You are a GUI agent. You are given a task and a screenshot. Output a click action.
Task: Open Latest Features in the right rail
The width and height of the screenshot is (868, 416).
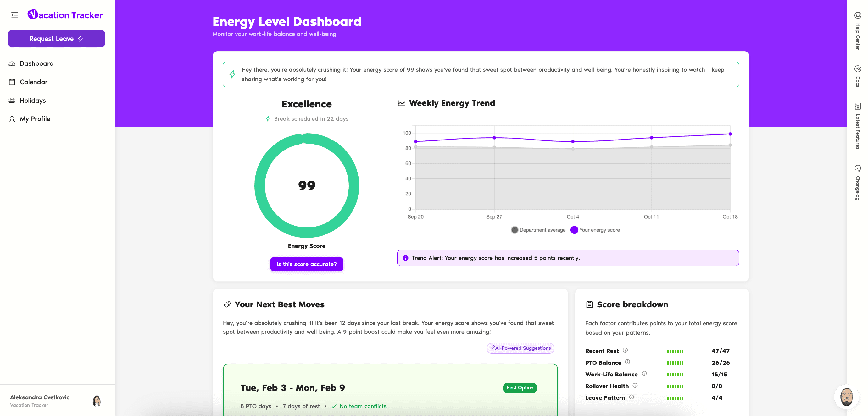click(858, 126)
